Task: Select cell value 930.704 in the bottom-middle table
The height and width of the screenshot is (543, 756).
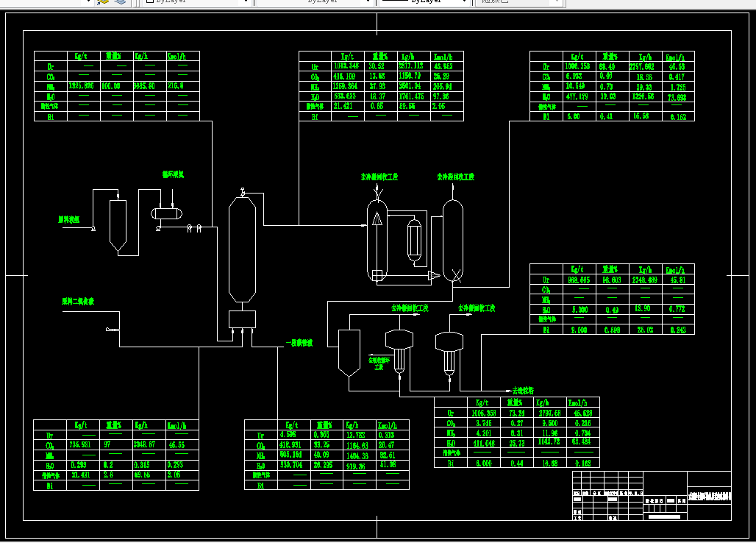Action: click(290, 465)
